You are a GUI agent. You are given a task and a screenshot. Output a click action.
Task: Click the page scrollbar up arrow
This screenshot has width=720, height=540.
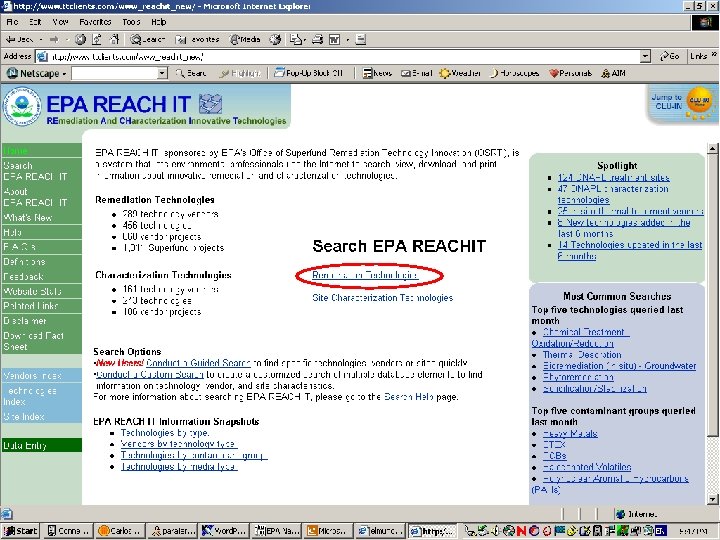[x=712, y=148]
